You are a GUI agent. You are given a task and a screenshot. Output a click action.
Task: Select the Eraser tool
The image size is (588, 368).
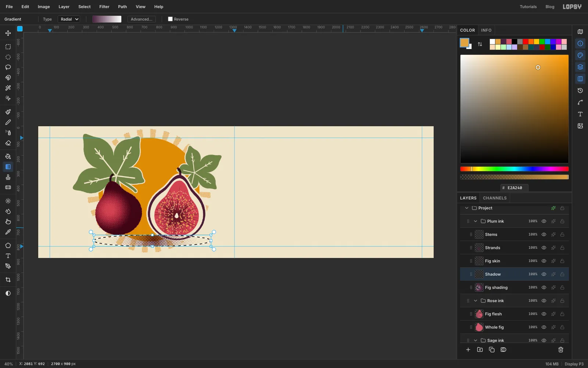pyautogui.click(x=8, y=143)
